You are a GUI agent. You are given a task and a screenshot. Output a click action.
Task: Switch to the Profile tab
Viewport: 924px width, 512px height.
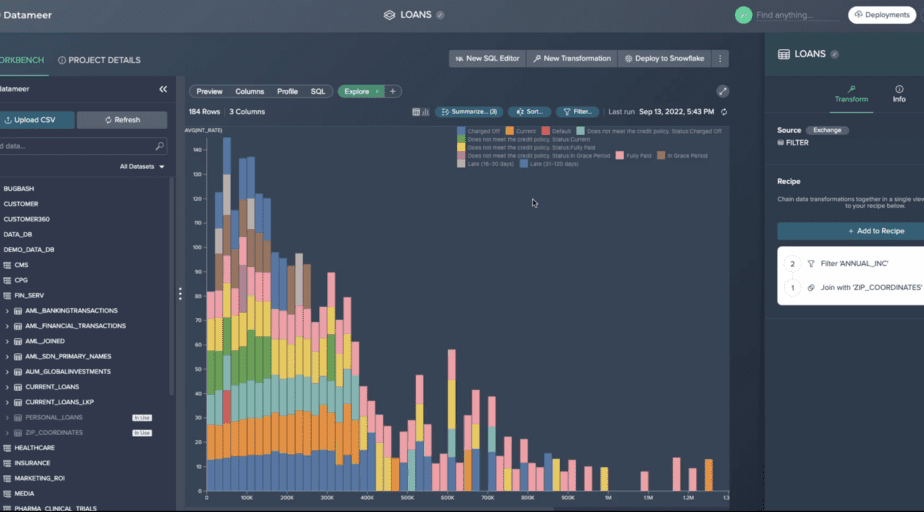coord(287,91)
